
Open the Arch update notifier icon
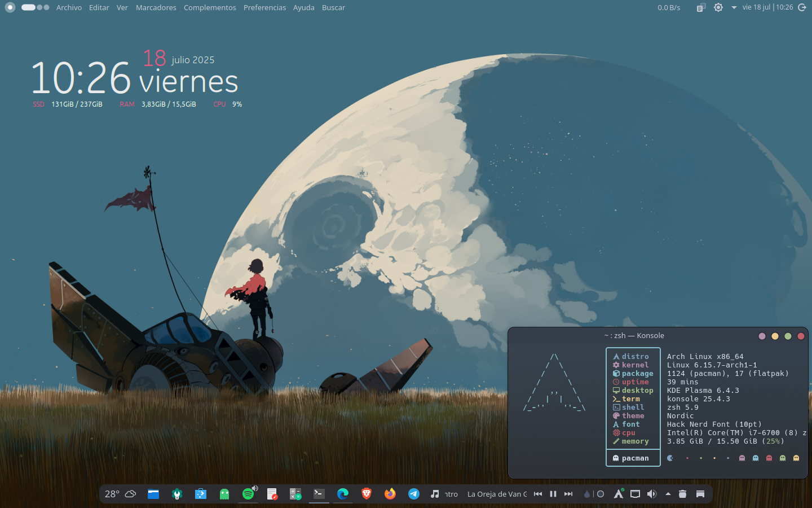619,494
